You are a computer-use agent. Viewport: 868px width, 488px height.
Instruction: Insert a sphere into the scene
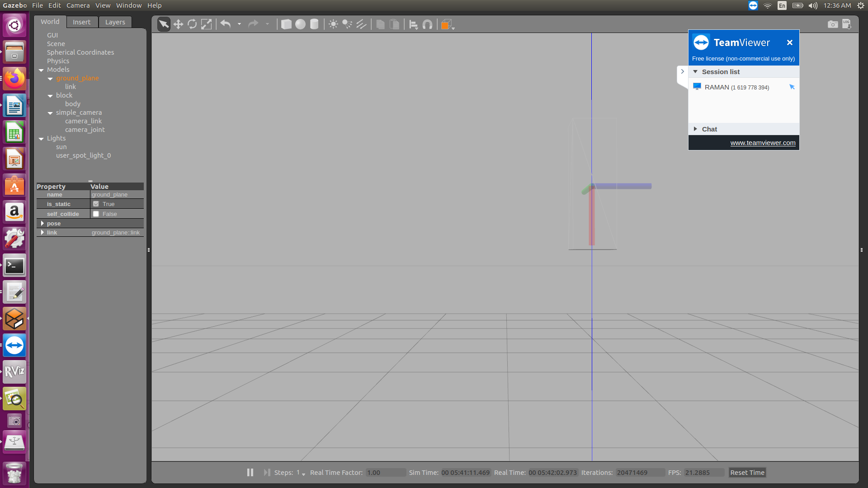pos(300,24)
